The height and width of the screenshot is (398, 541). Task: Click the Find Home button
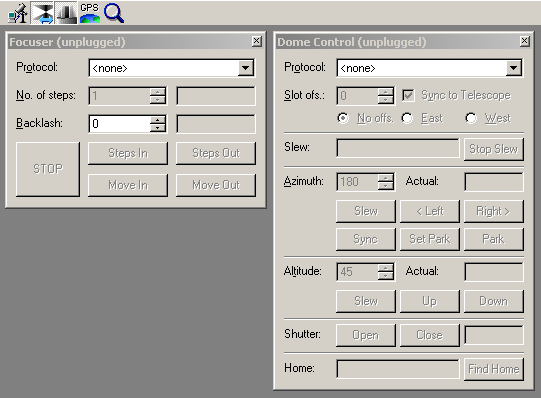coord(494,369)
